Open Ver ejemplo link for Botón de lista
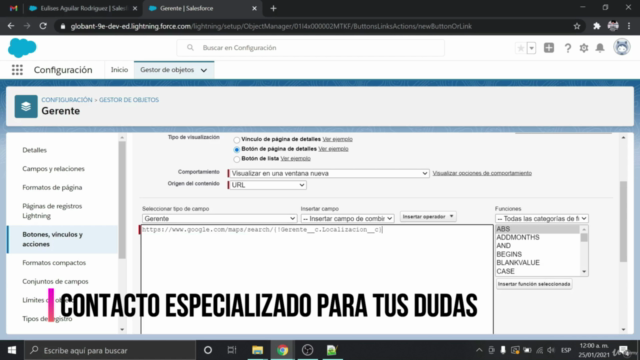Screen dimensions: 640x360 pos(296,158)
